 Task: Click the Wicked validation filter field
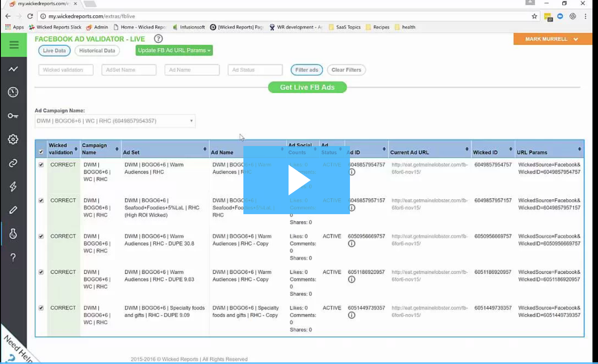[x=66, y=70]
